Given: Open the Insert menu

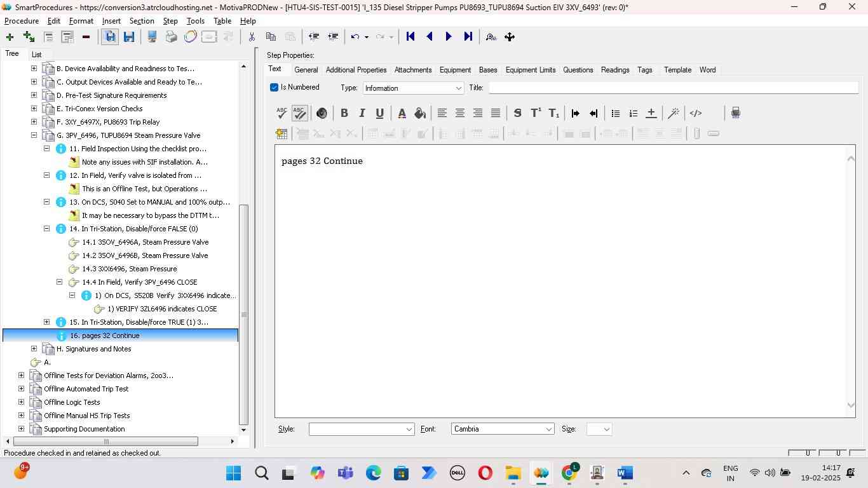Looking at the screenshot, I should (x=111, y=21).
